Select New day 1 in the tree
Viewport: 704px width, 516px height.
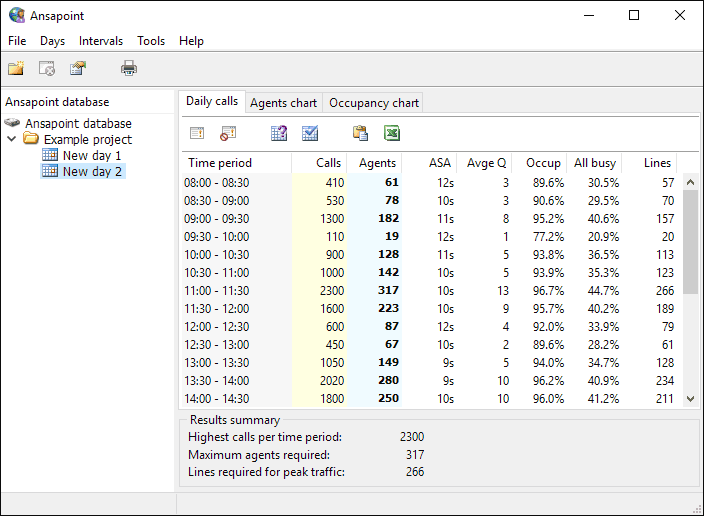tap(92, 155)
